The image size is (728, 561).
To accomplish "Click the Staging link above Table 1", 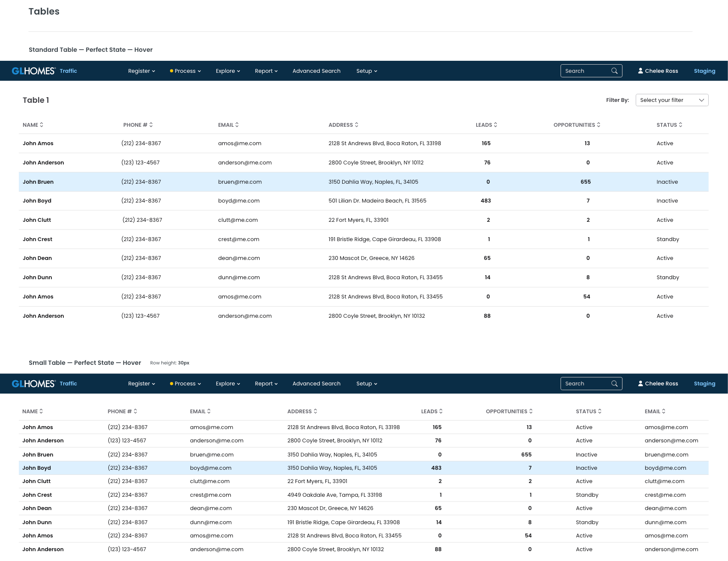I will 704,71.
